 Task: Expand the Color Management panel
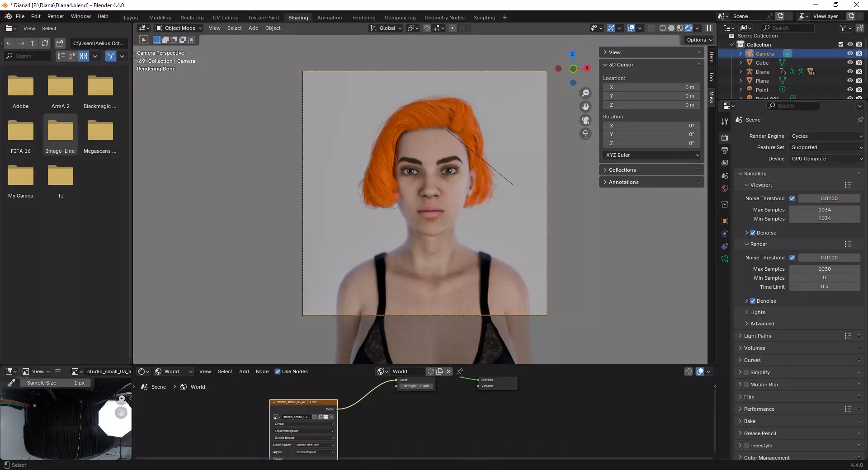pos(767,457)
